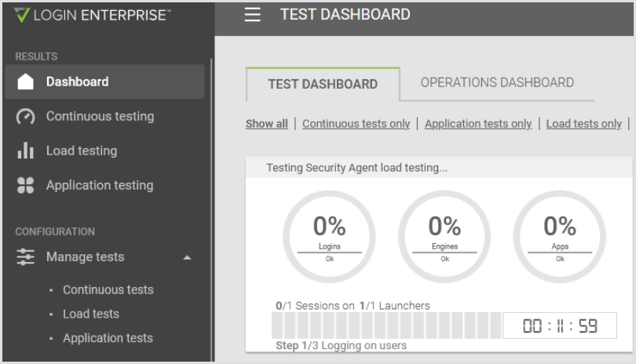Click the Manage tests sliders icon
Viewport: 636px width, 364px height.
tap(26, 257)
